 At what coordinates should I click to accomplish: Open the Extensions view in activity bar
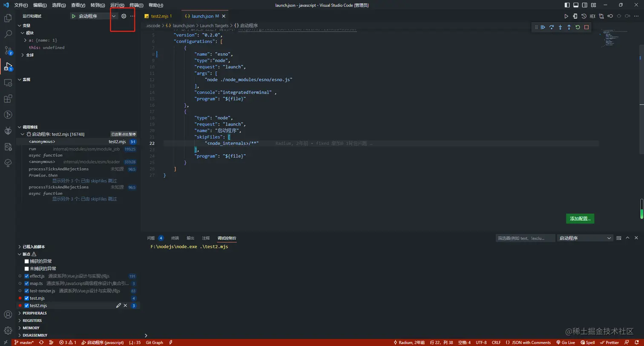click(8, 99)
